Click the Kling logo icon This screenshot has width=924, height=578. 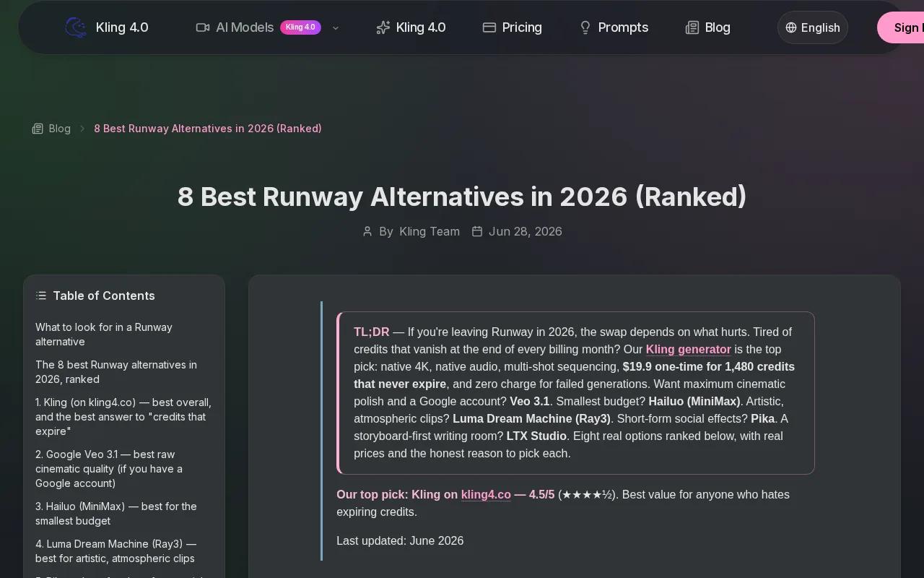(x=76, y=27)
